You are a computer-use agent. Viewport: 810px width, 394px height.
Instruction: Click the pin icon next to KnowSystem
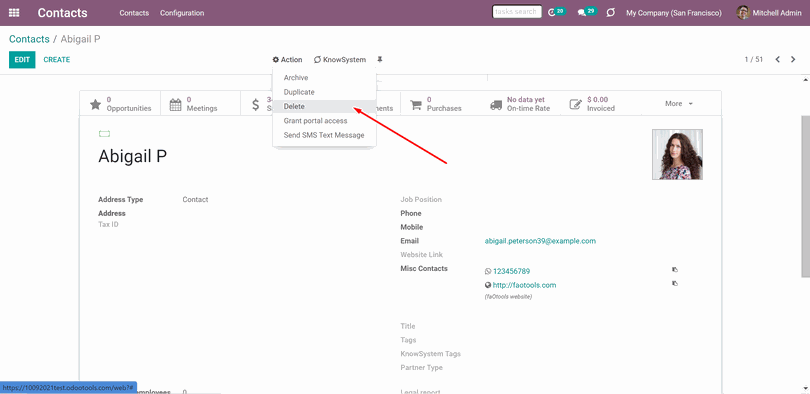pos(380,59)
